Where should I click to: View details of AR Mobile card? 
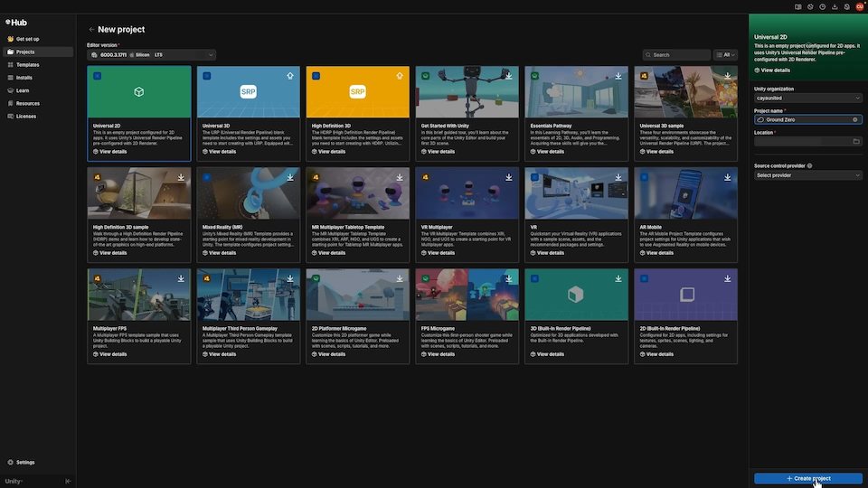(x=656, y=252)
